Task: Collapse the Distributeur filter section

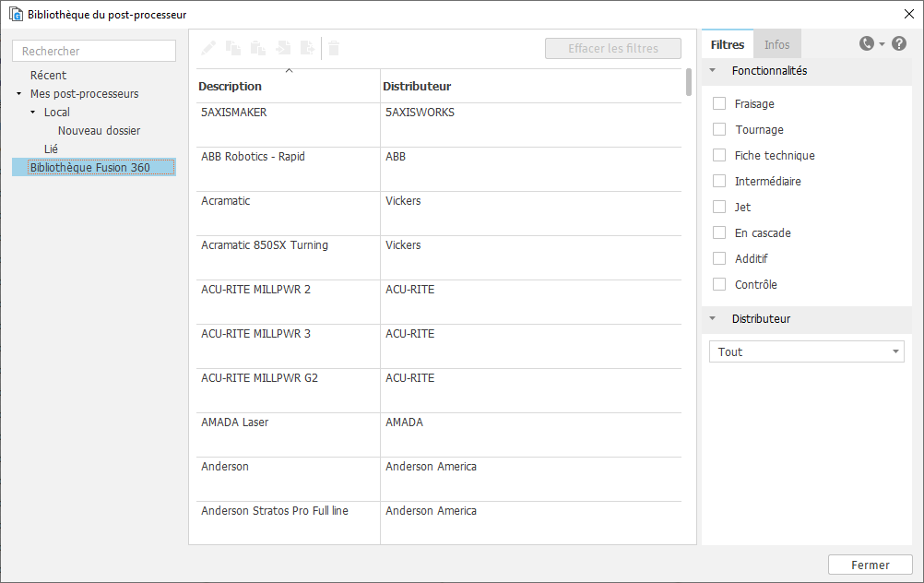Action: click(713, 318)
